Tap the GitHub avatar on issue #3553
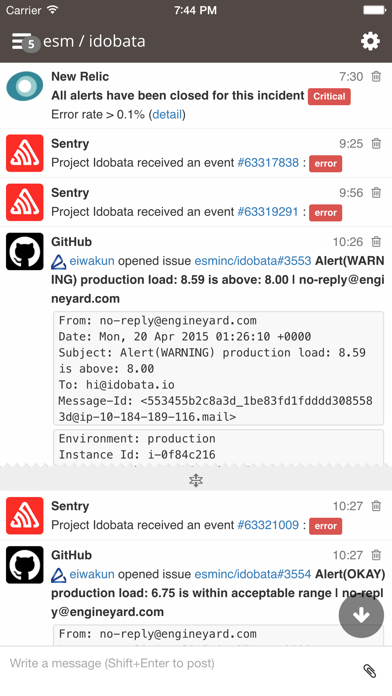Viewport: 392px width, 696px height. [25, 251]
